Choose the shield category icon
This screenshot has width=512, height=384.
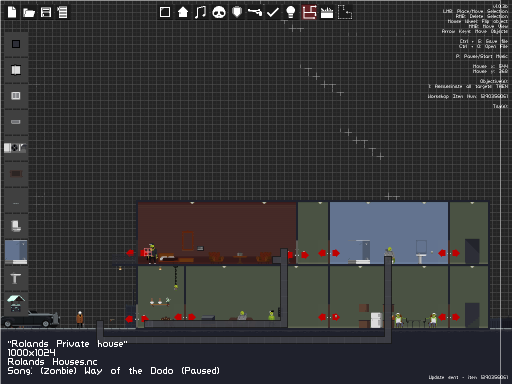pos(237,12)
